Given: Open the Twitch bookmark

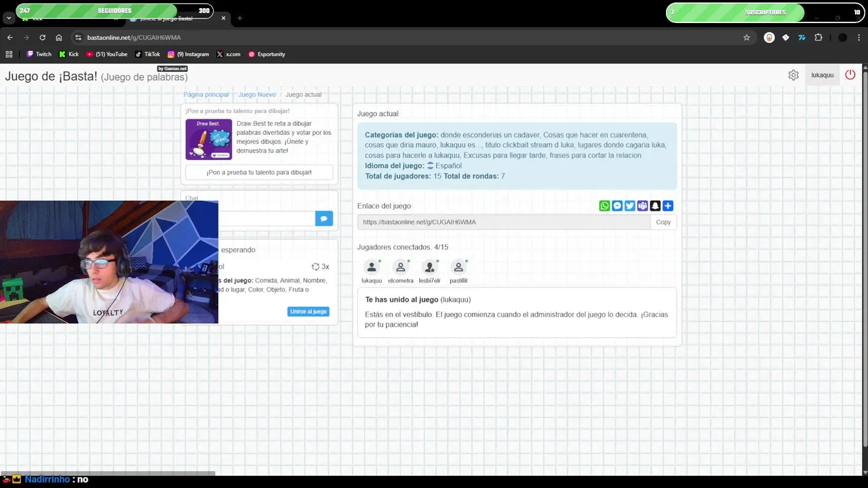Looking at the screenshot, I should (x=39, y=54).
